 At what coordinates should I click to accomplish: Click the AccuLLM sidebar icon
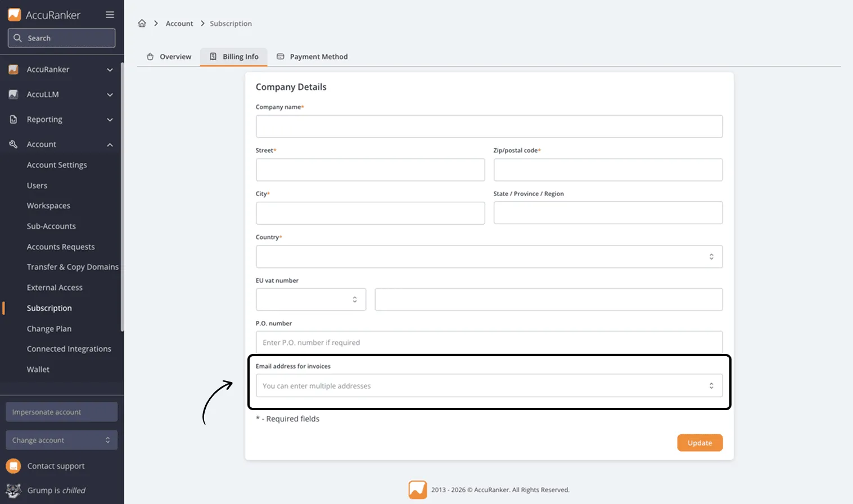13,94
